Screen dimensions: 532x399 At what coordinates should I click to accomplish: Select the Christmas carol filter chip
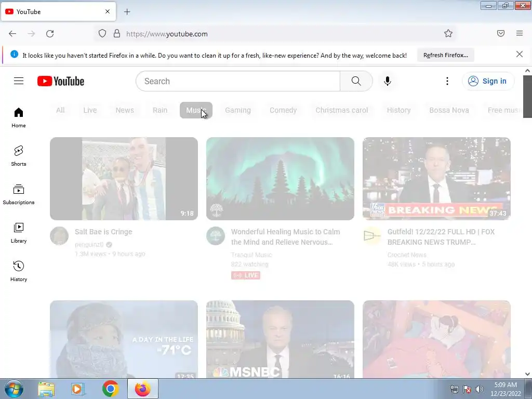point(342,110)
